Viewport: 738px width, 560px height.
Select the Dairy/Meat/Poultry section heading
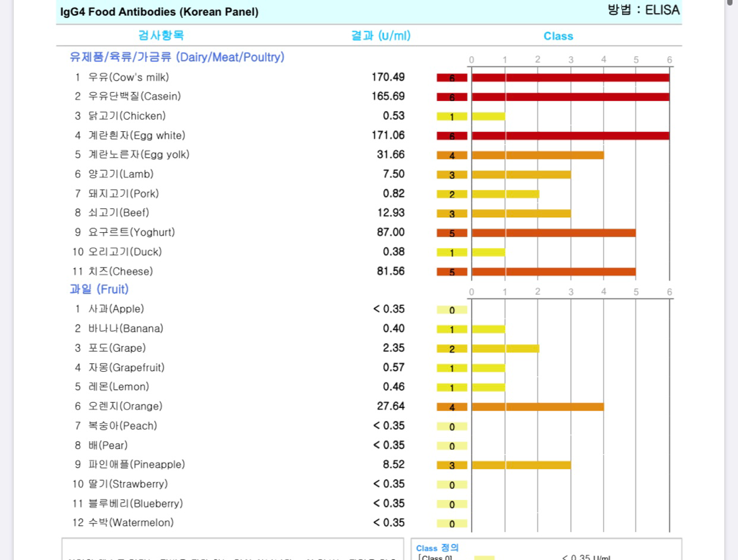tap(177, 57)
